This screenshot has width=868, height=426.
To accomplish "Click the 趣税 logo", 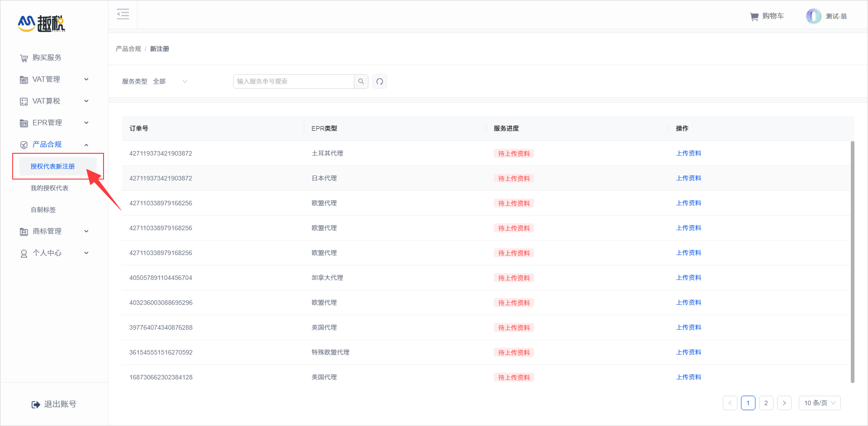I will click(42, 24).
